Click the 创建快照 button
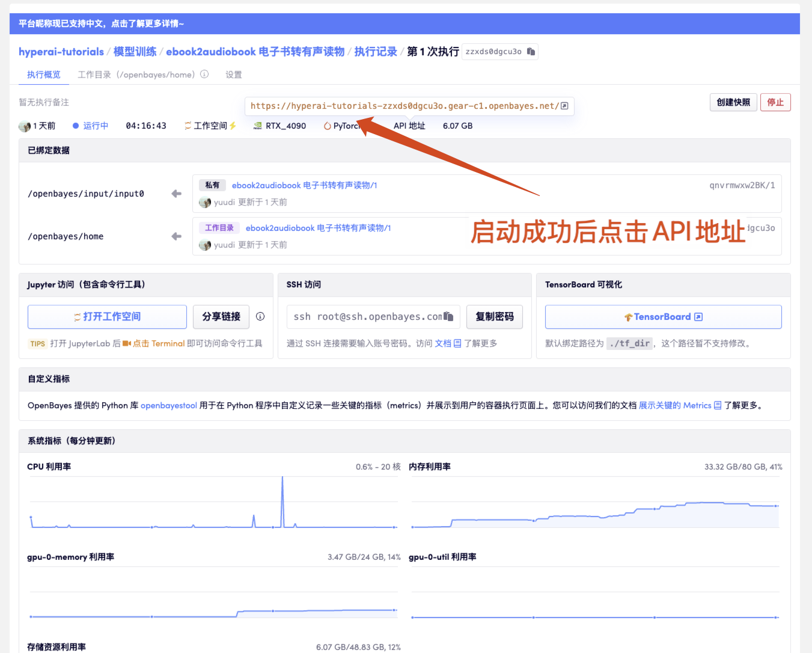 (x=733, y=102)
